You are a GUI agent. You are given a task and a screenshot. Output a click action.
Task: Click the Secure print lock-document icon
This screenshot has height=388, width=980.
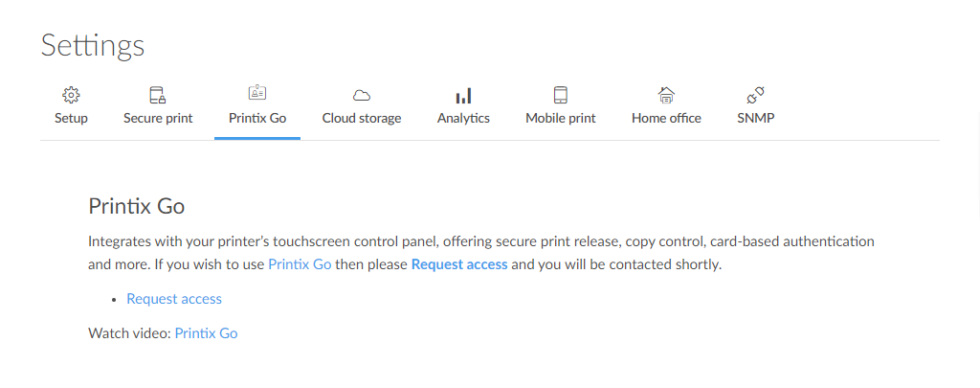click(158, 95)
